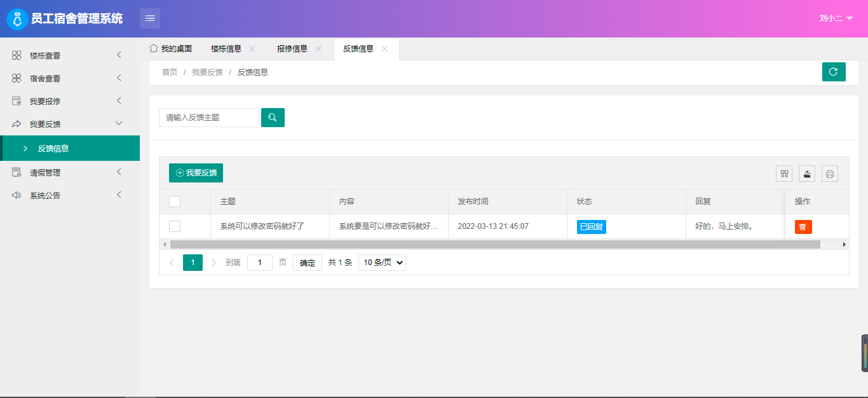
Task: Click page number 1 button
Action: [x=193, y=263]
